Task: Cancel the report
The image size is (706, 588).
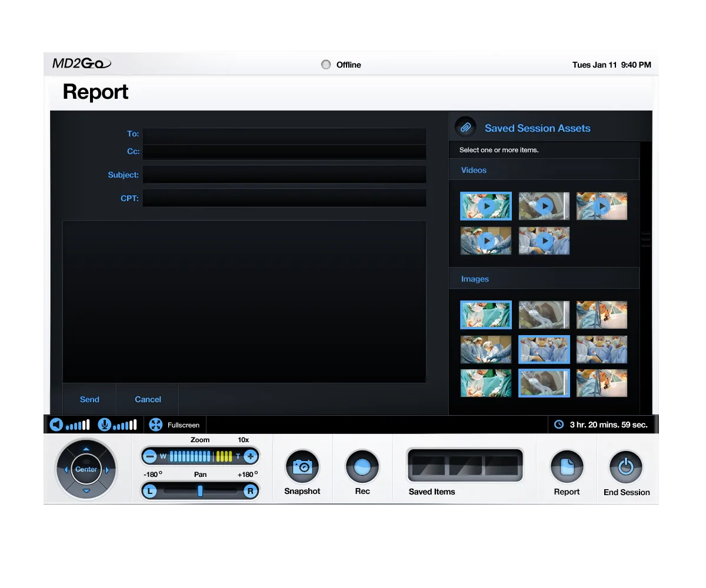Action: point(148,399)
